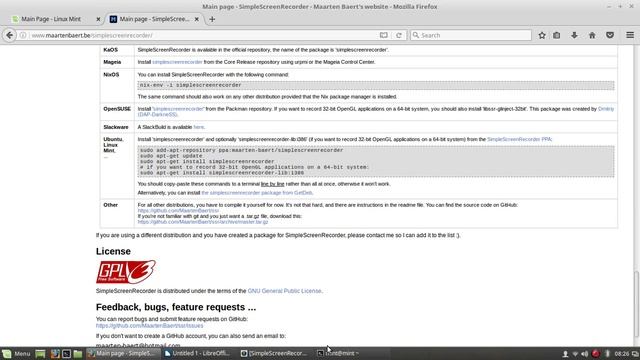Open the Linux Mint Menu button
This screenshot has width=640, height=360.
16,353
